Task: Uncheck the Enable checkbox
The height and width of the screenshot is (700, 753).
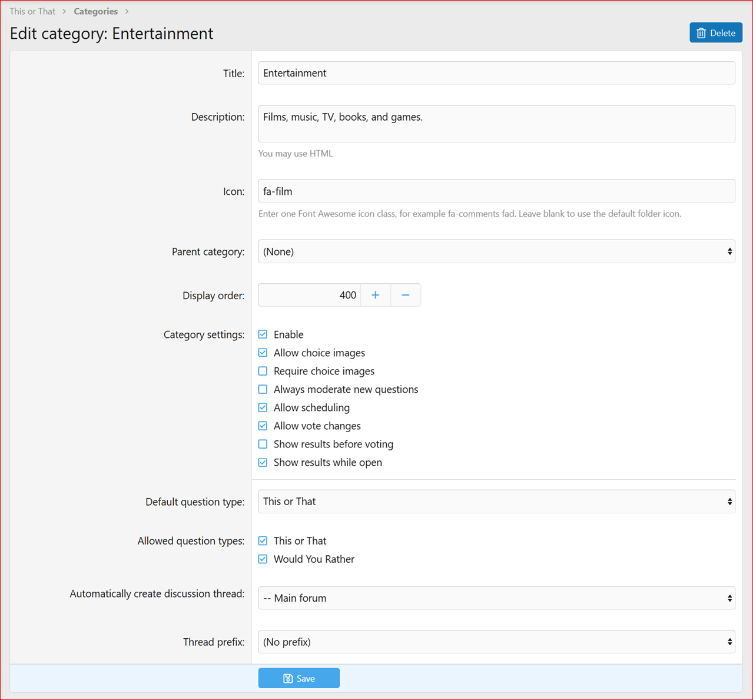Action: click(x=263, y=334)
